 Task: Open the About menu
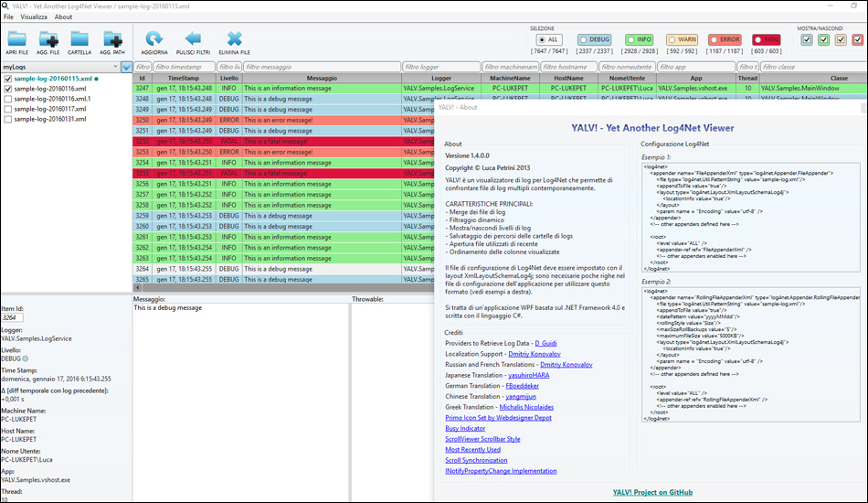pyautogui.click(x=63, y=16)
